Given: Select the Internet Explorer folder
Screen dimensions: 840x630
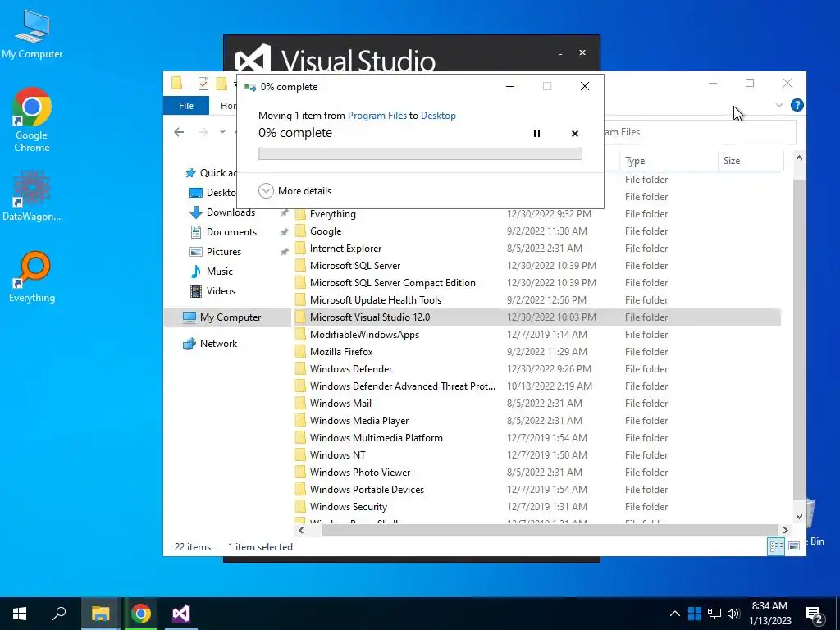Looking at the screenshot, I should coord(537,248).
